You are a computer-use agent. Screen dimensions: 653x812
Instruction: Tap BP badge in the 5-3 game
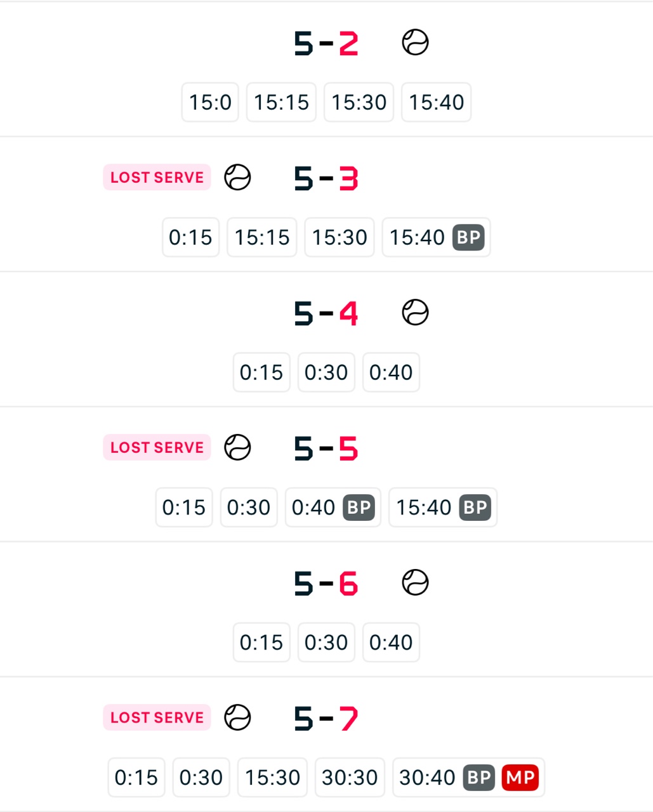click(x=469, y=237)
